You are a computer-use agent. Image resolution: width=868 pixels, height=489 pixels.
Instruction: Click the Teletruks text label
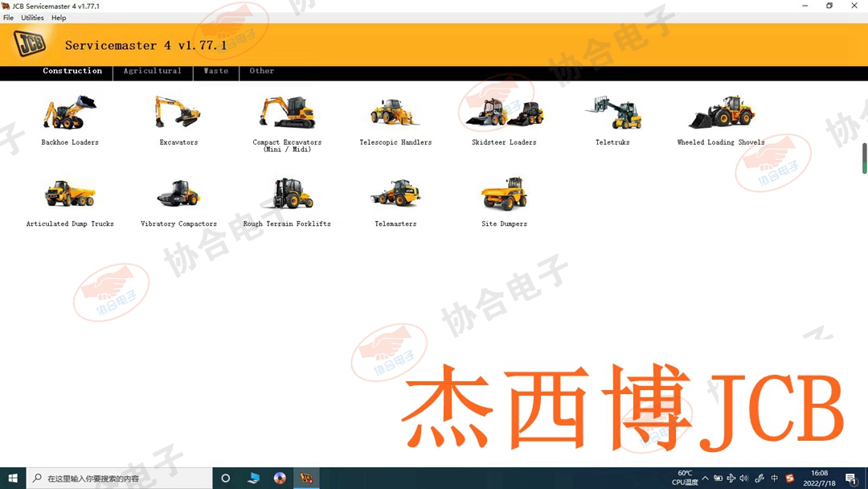(612, 142)
